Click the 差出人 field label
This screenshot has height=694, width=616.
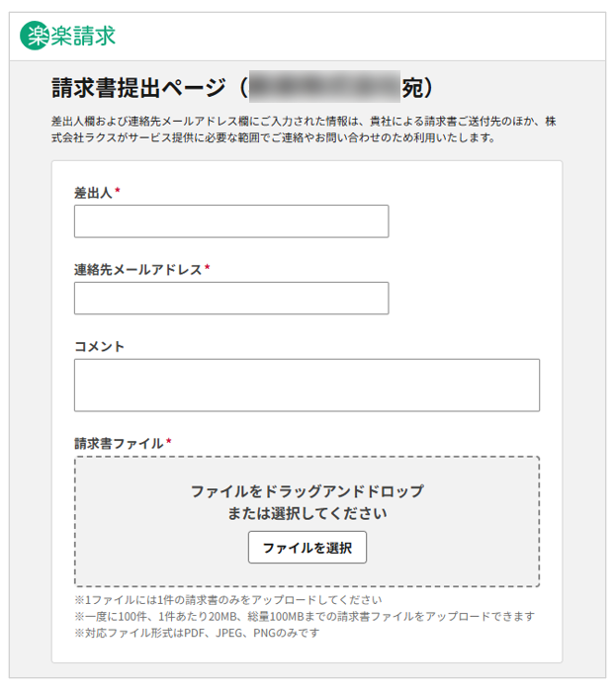pos(93,192)
